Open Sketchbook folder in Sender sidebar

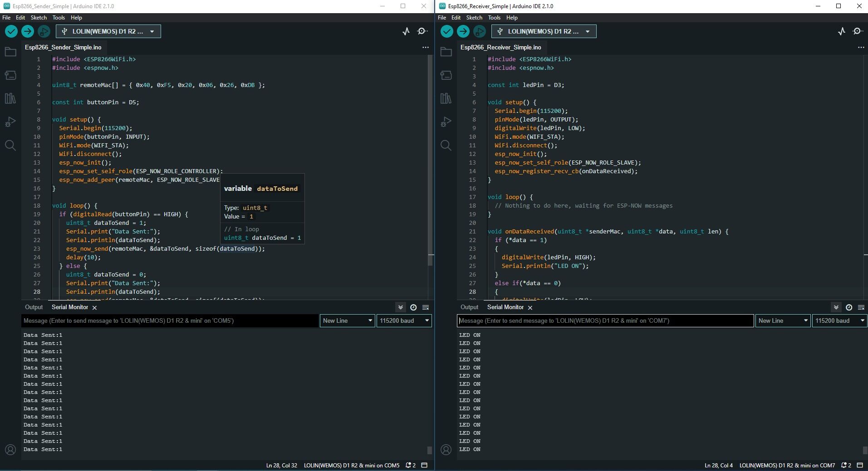click(10, 52)
